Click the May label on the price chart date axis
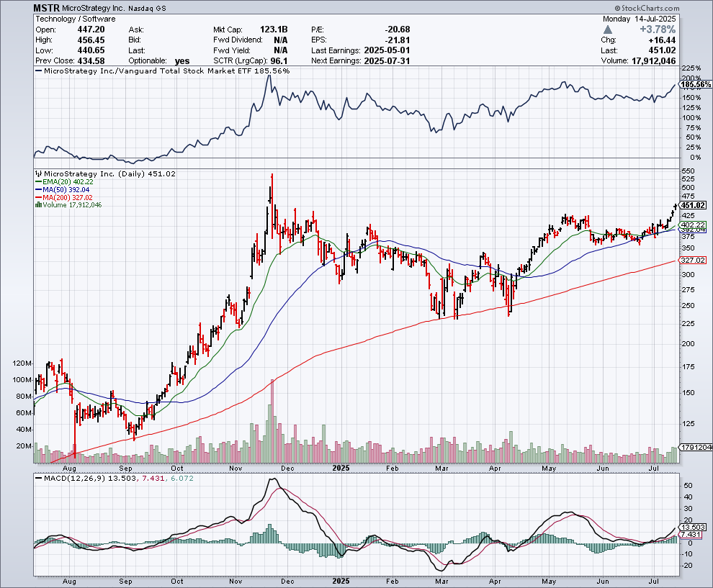 click(x=549, y=468)
